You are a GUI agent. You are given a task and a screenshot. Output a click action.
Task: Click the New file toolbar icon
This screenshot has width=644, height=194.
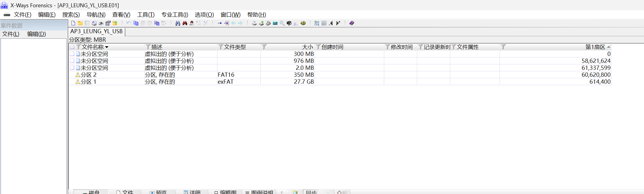pos(73,23)
